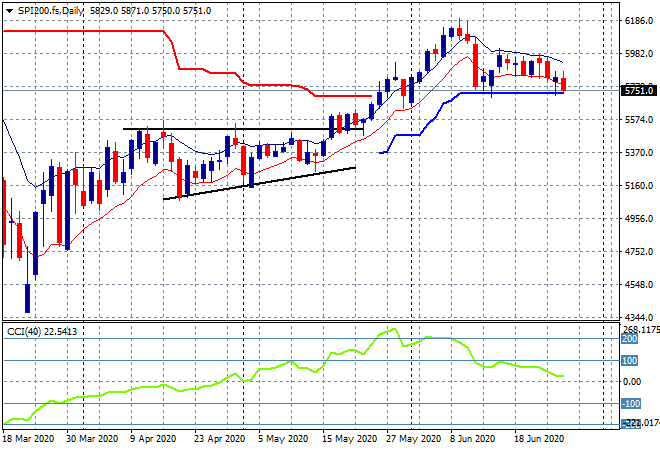Click the 18 Jun 2020 date label

tap(539, 439)
